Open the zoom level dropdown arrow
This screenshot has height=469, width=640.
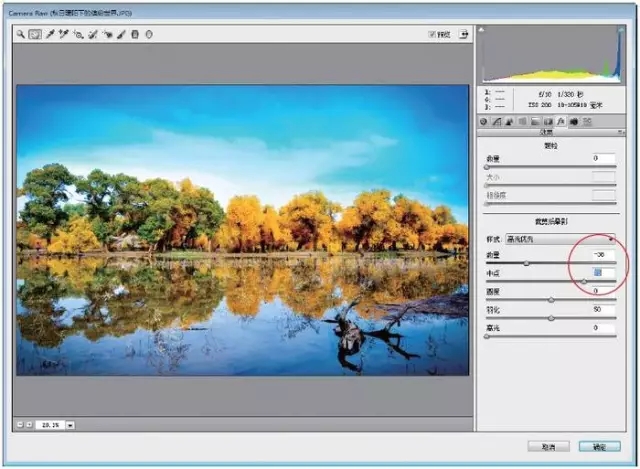click(71, 425)
